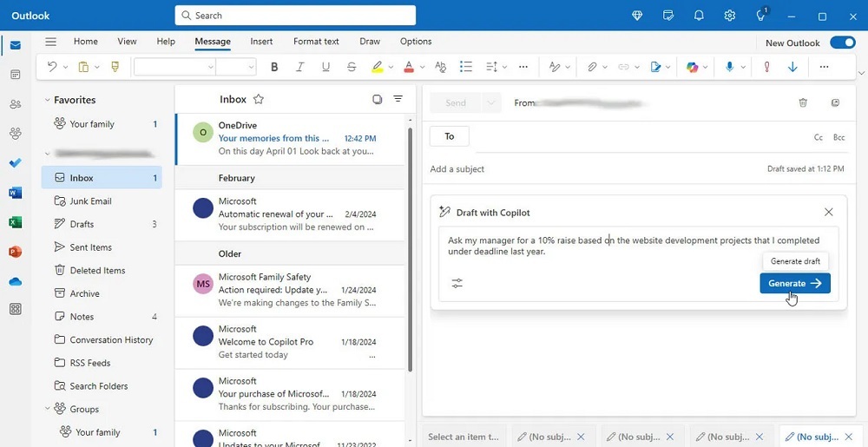The height and width of the screenshot is (447, 868).
Task: Click the Bcc link
Action: tap(838, 137)
